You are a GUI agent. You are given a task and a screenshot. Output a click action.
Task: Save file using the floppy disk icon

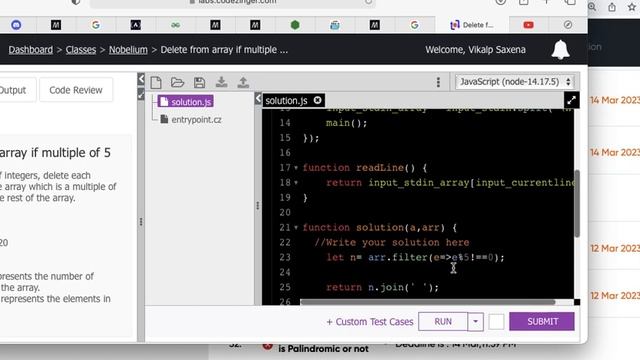200,82
